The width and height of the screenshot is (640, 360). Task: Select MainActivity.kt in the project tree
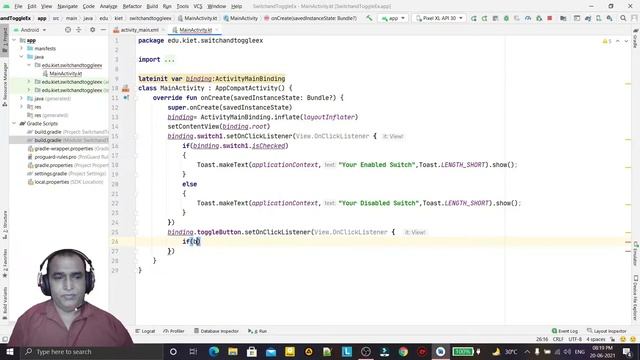[x=65, y=74]
